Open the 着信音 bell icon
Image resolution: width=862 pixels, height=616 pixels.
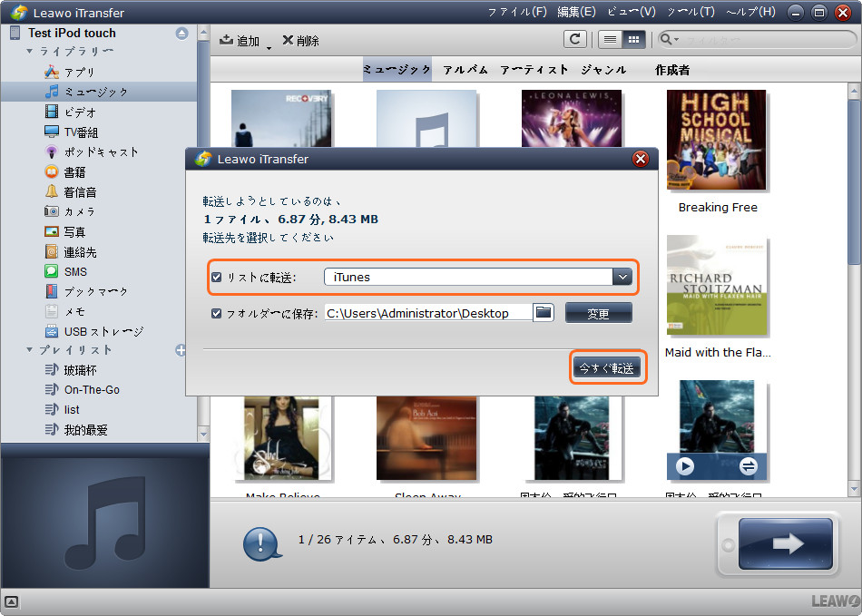coord(51,191)
